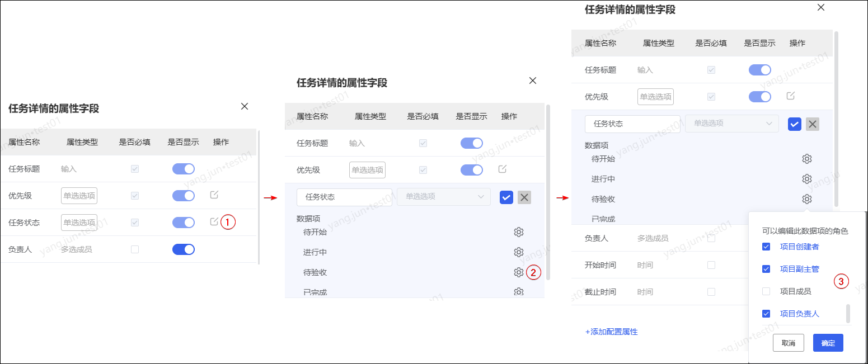Click the 进行中 gear icon in the rightmost dialog

click(806, 179)
